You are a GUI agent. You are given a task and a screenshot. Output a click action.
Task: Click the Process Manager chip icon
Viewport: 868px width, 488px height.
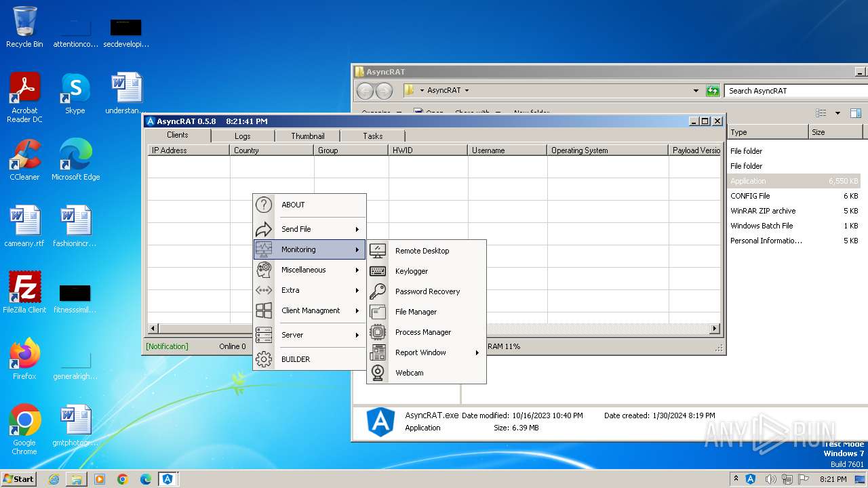378,332
